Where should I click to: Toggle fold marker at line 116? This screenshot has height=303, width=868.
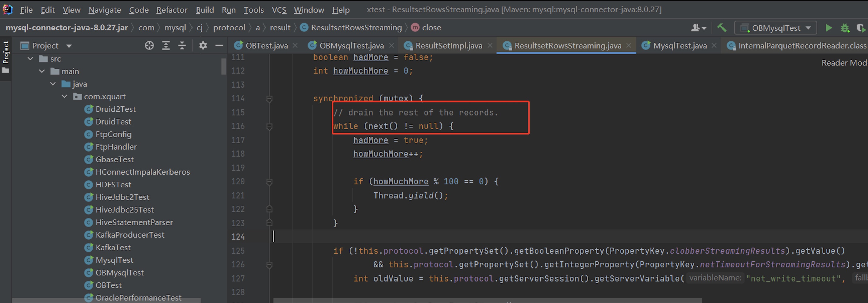coord(269,127)
